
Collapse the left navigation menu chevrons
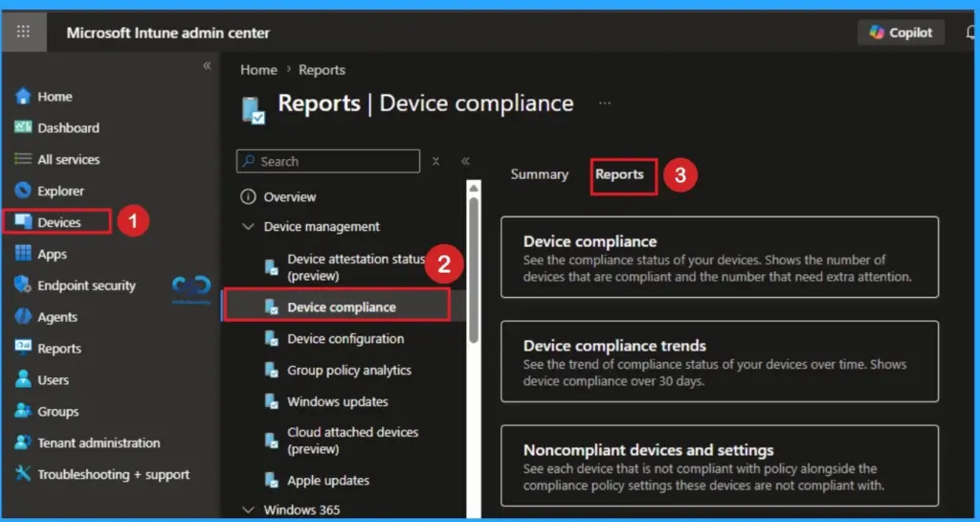(x=207, y=66)
